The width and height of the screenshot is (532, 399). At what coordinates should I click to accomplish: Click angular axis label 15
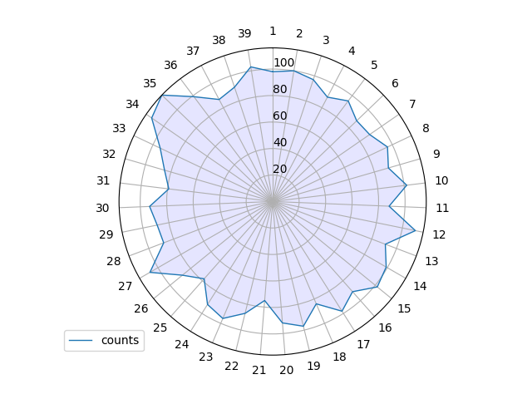404,308
